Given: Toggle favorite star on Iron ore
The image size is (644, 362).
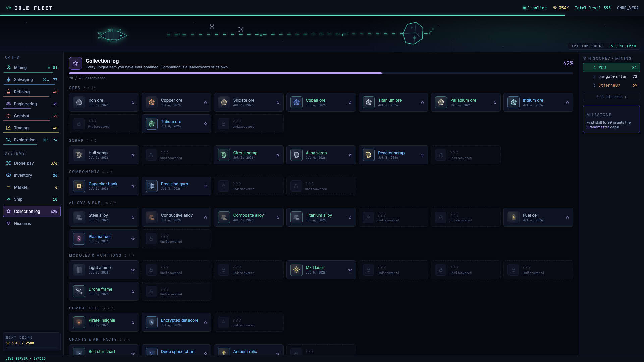Looking at the screenshot, I should (133, 103).
